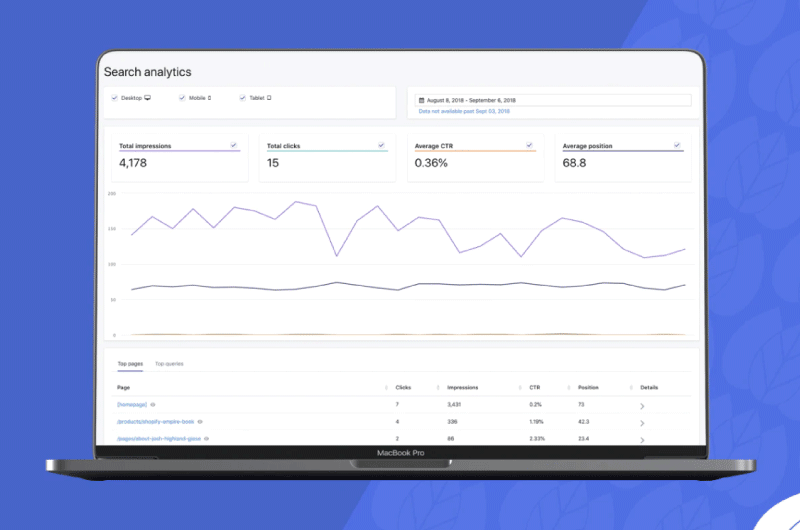Click the Total impressions value 4,178

click(133, 163)
